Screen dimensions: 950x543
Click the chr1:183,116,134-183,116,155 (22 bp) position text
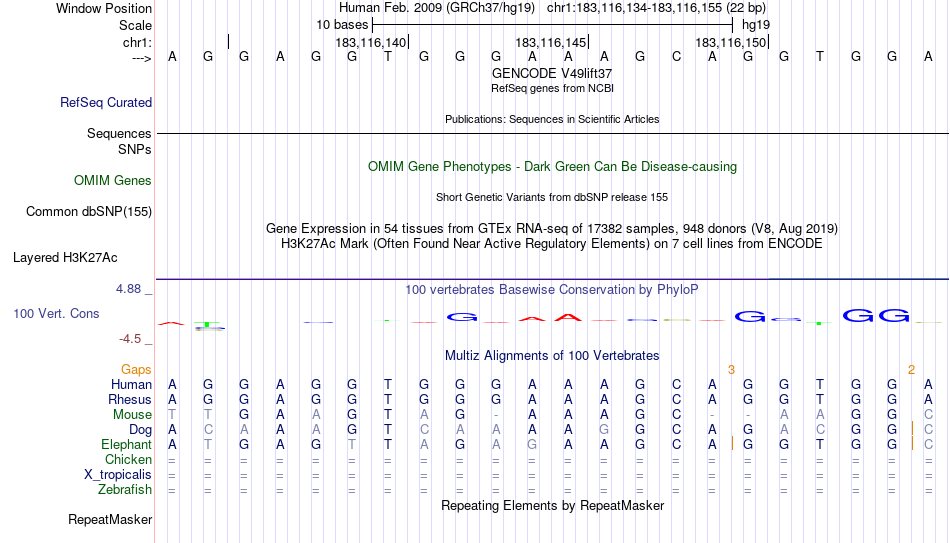[656, 8]
